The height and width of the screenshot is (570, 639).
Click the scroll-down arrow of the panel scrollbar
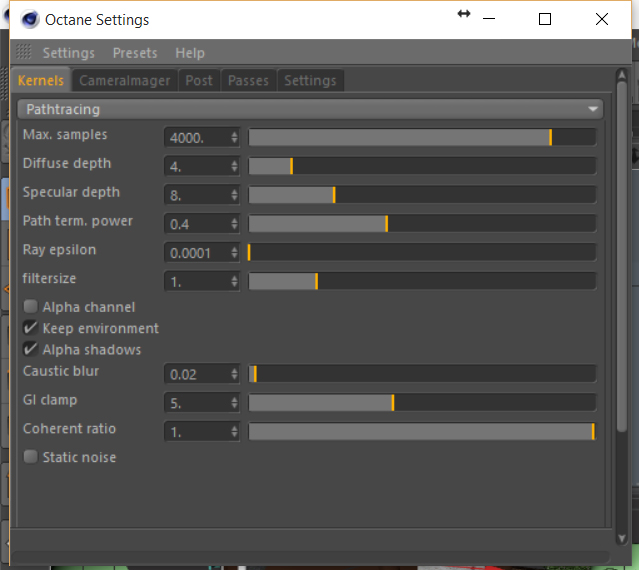pyautogui.click(x=621, y=538)
